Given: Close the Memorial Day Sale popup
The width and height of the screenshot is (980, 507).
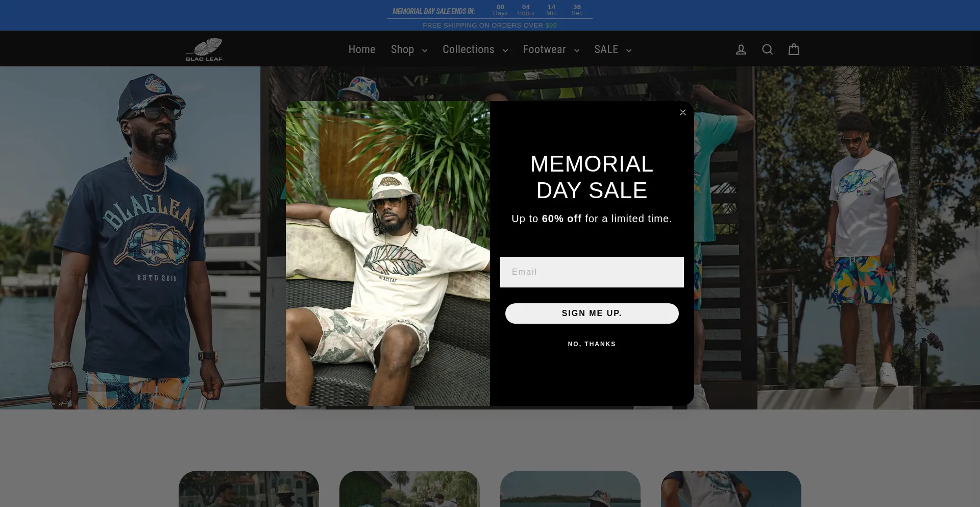Looking at the screenshot, I should click(x=683, y=112).
